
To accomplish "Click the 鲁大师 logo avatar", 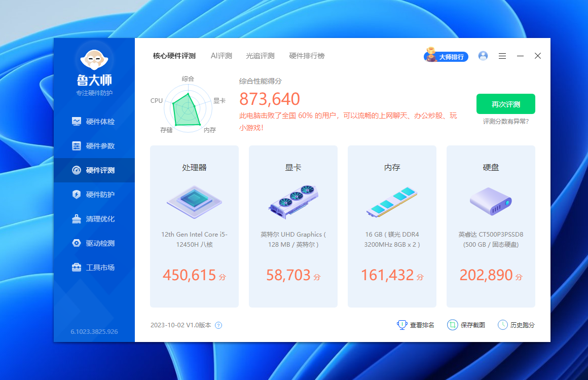I will point(94,59).
